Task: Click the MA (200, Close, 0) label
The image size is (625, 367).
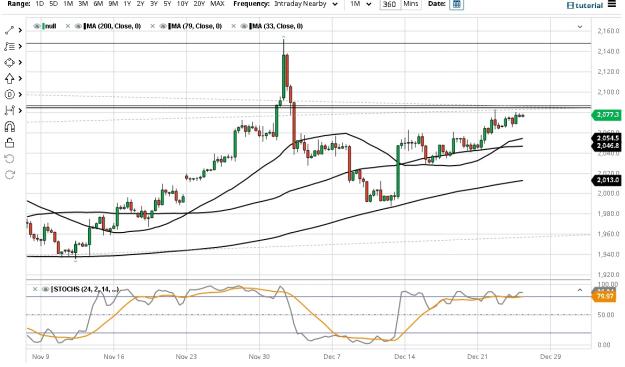Action: pos(113,26)
